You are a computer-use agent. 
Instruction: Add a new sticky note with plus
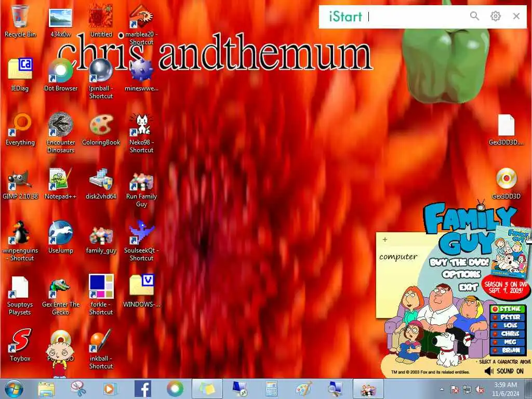point(385,240)
